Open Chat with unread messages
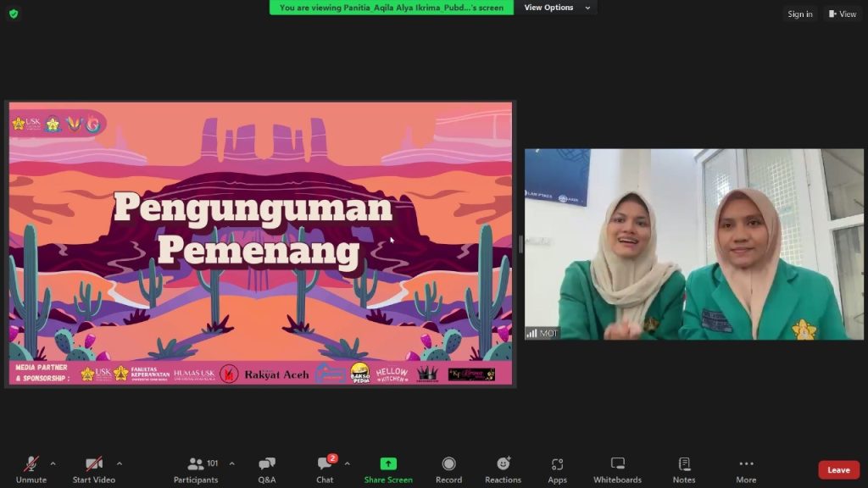868x488 pixels. point(325,469)
